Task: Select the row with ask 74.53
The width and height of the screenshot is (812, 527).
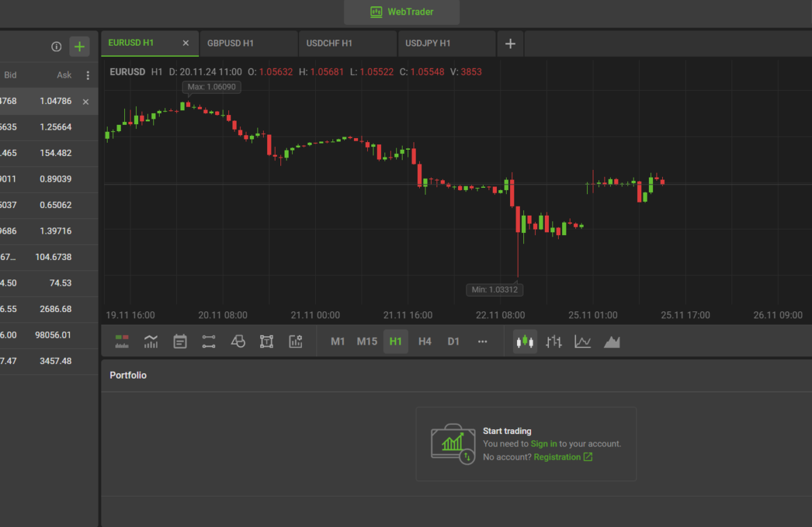Action: tap(49, 283)
